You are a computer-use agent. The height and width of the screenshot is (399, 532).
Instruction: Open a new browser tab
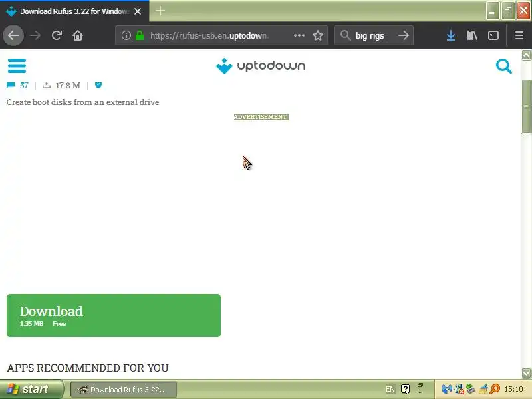[x=160, y=11]
